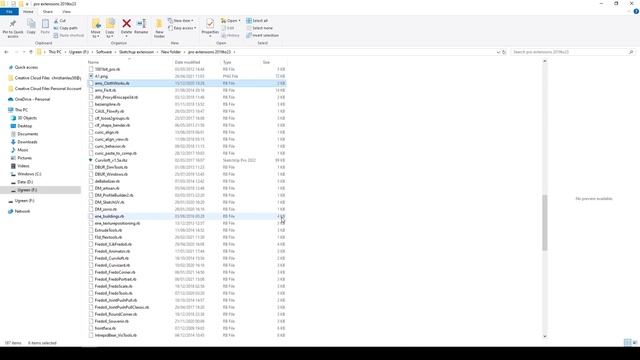This screenshot has width=640, height=360.
Task: Click Invert selection in the ribbon
Action: pos(262,36)
